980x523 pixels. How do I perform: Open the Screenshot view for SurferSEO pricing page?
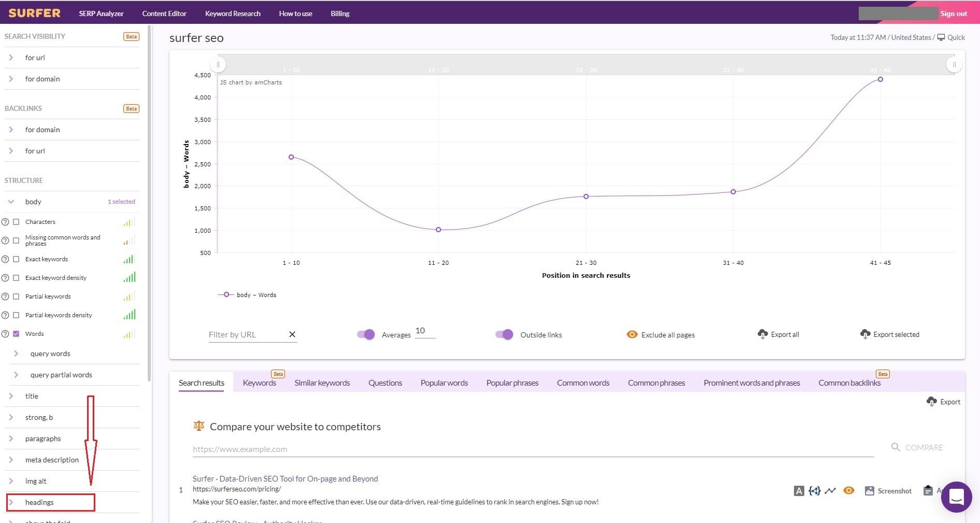[x=888, y=490]
